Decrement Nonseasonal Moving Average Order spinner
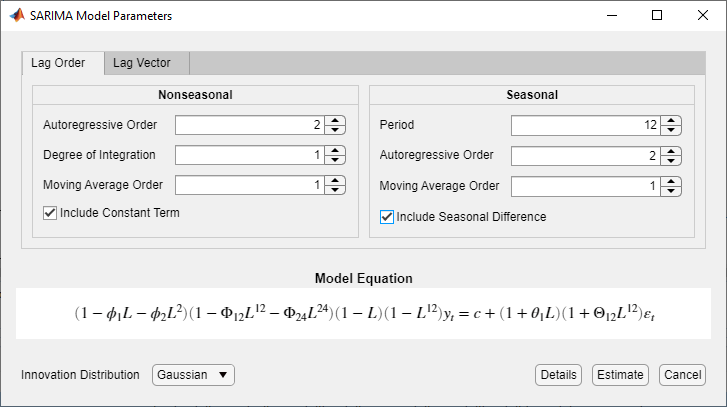 tap(335, 190)
